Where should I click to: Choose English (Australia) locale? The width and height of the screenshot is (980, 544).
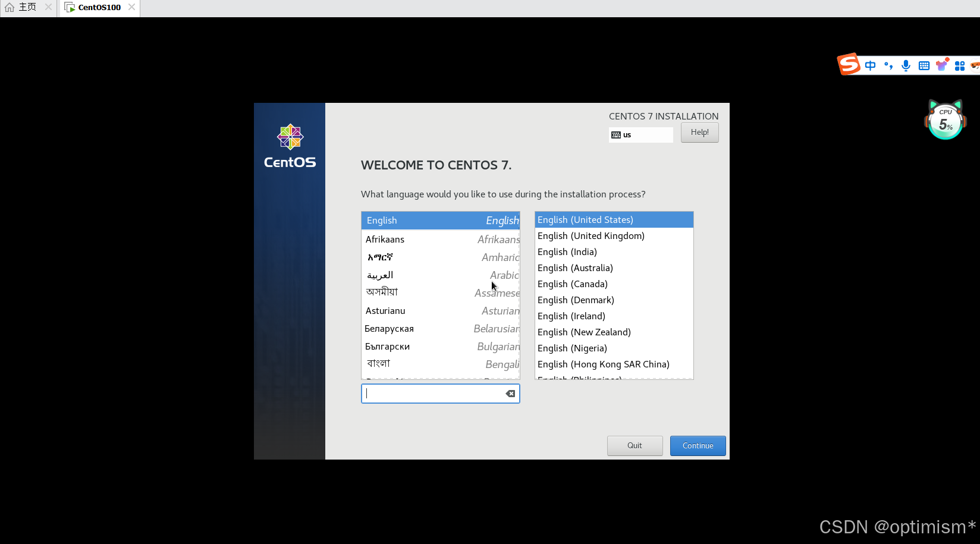[614, 268]
